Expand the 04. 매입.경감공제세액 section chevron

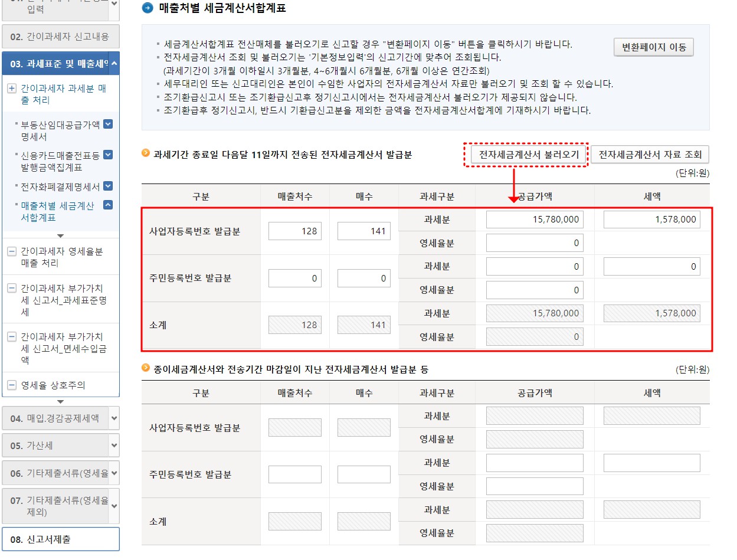[x=114, y=417]
